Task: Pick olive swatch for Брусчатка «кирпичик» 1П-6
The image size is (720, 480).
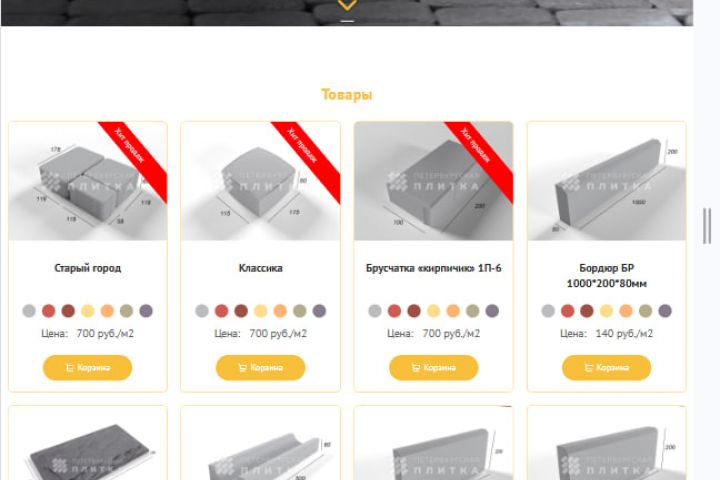Action: pos(472,311)
